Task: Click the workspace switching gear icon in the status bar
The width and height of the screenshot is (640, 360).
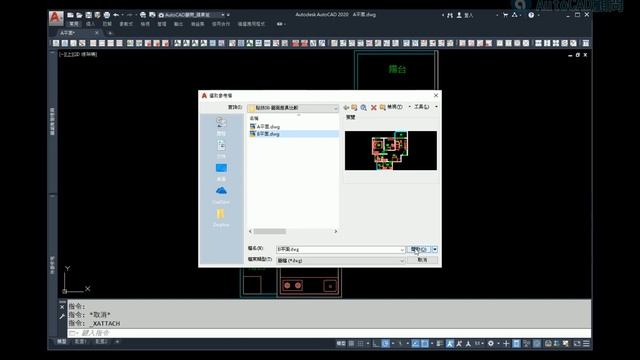Action: point(491,344)
